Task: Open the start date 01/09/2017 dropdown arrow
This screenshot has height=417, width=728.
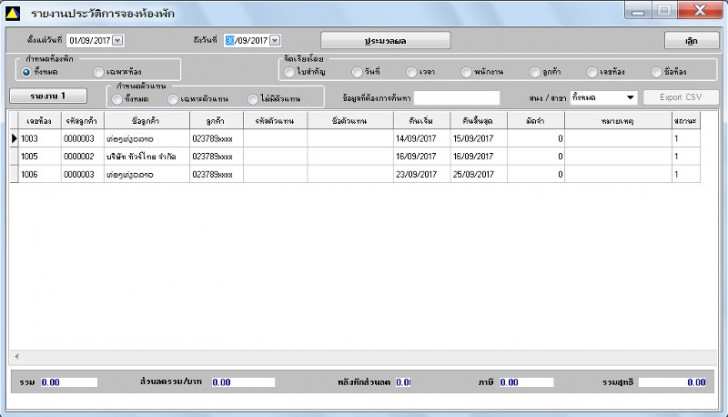Action: click(x=118, y=40)
